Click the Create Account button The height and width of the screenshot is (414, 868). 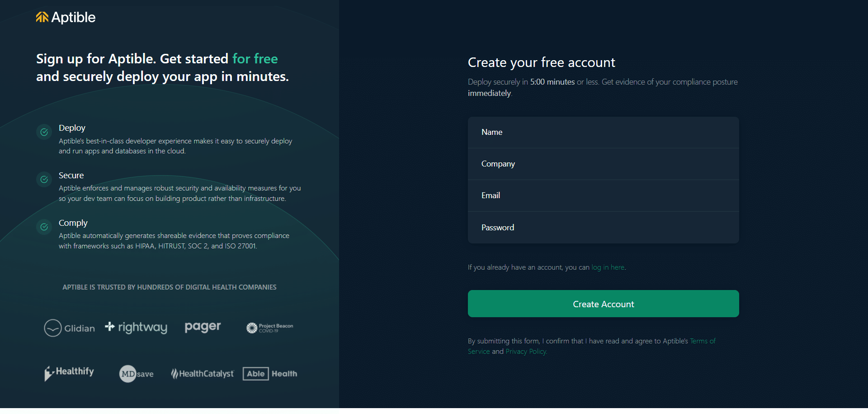pos(604,304)
